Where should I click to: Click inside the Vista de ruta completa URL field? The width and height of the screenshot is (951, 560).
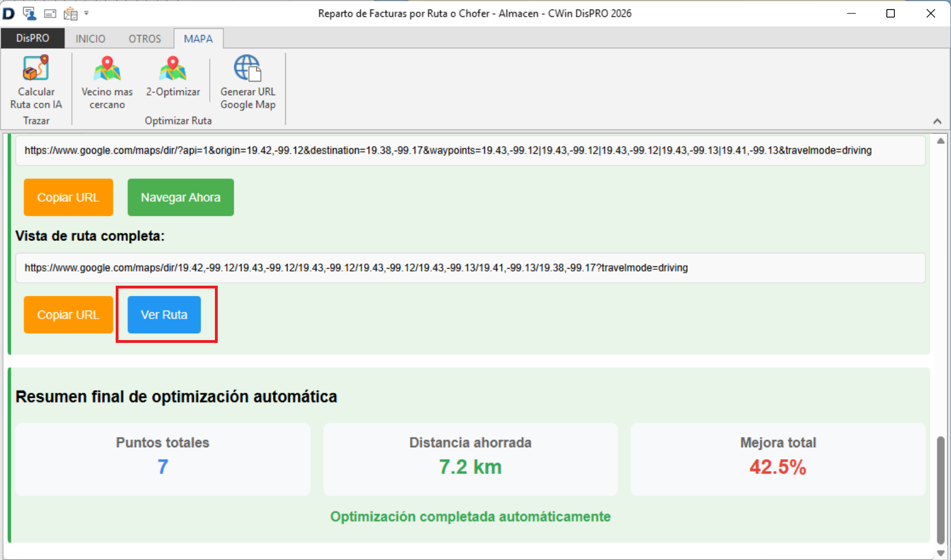coord(397,268)
